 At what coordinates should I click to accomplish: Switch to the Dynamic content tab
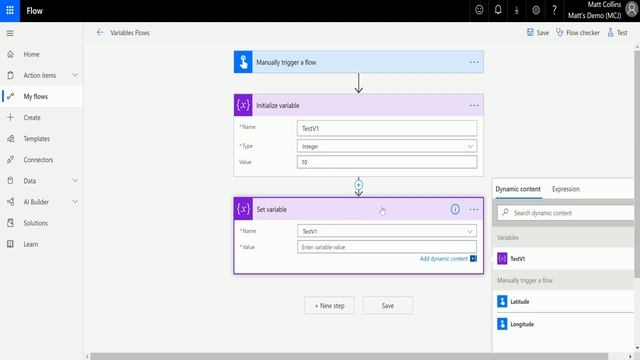coord(518,189)
